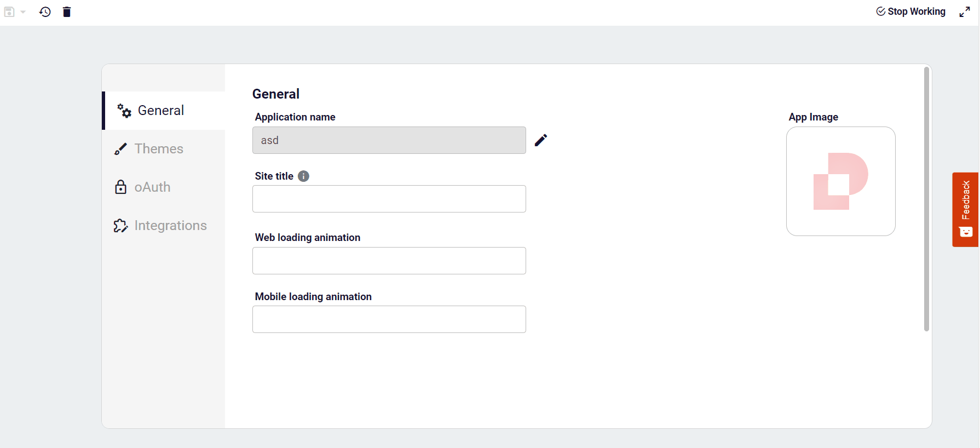This screenshot has width=980, height=448.
Task: Click the Mobile loading animation field
Action: [389, 319]
